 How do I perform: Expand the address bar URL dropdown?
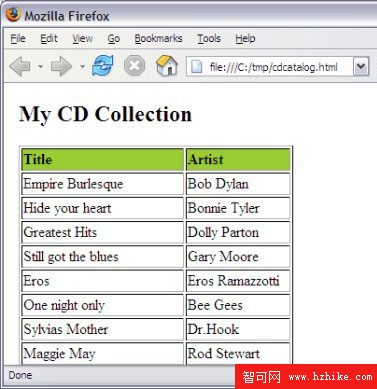coord(361,67)
